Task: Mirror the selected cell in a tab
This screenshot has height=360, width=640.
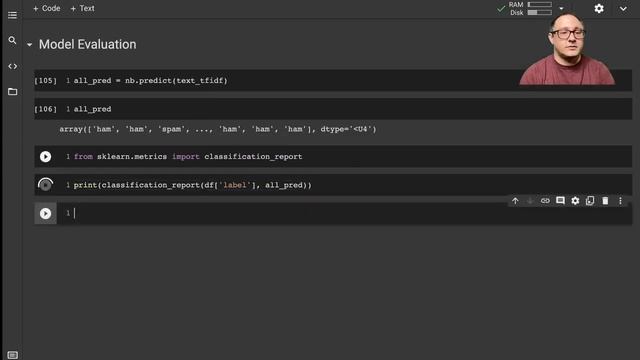Action: click(590, 201)
